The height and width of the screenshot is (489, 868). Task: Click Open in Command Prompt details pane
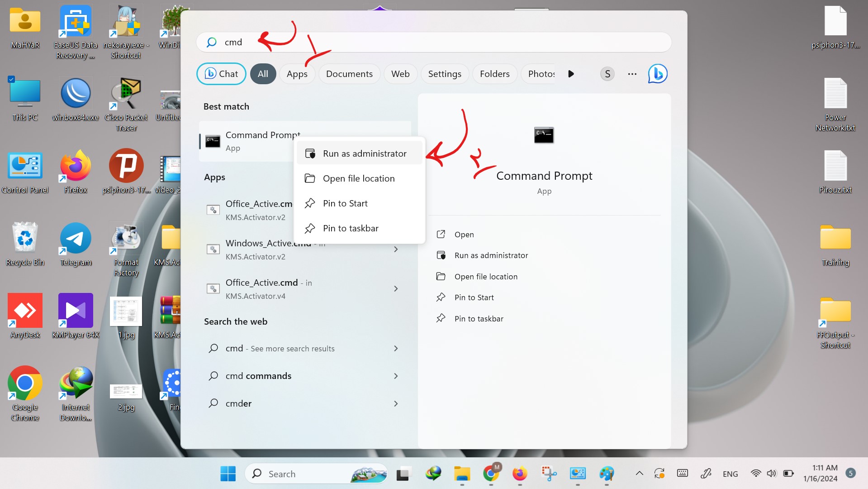(464, 235)
